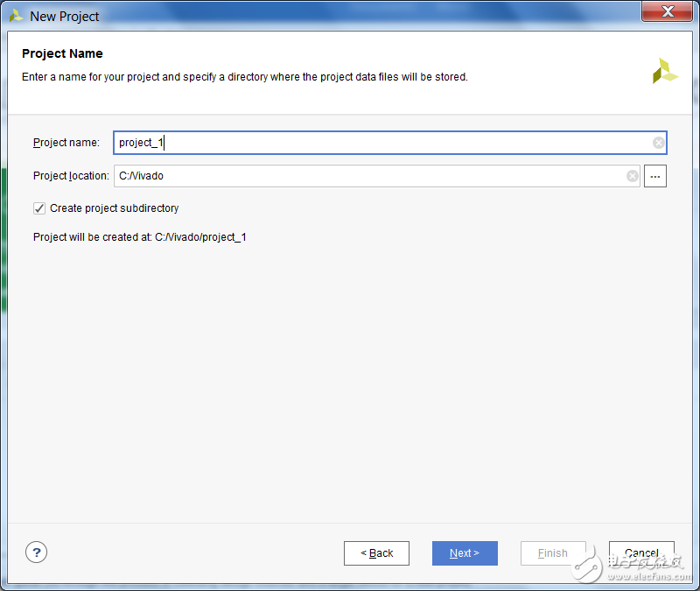Click into the Project location text field
This screenshot has height=591, width=700.
point(367,176)
